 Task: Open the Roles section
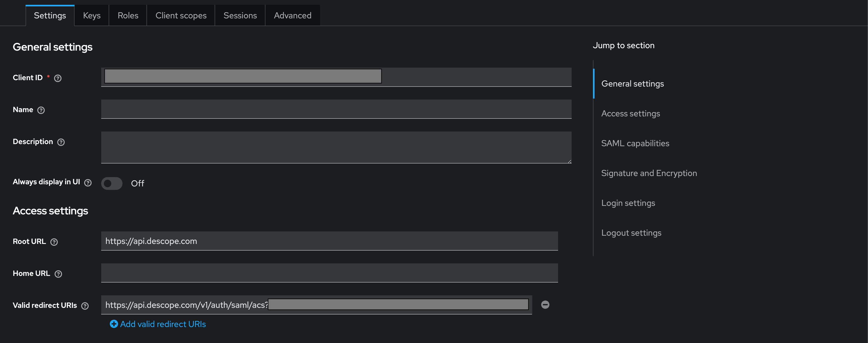pos(127,15)
